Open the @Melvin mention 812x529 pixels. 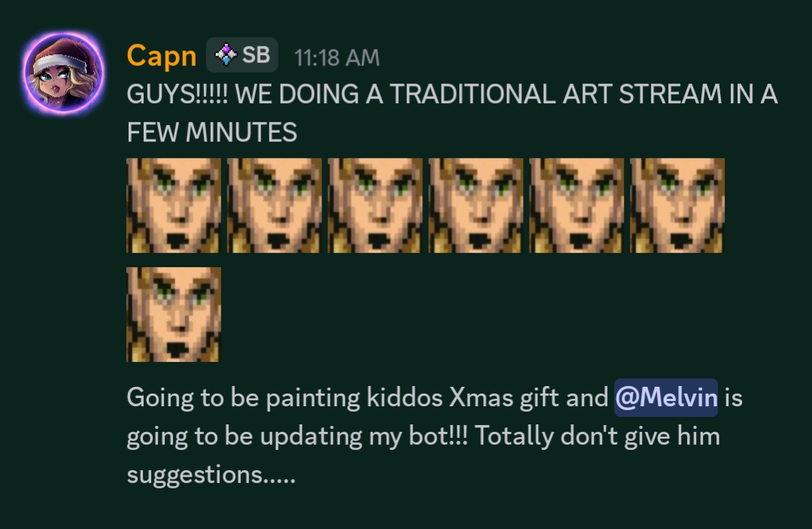(665, 397)
